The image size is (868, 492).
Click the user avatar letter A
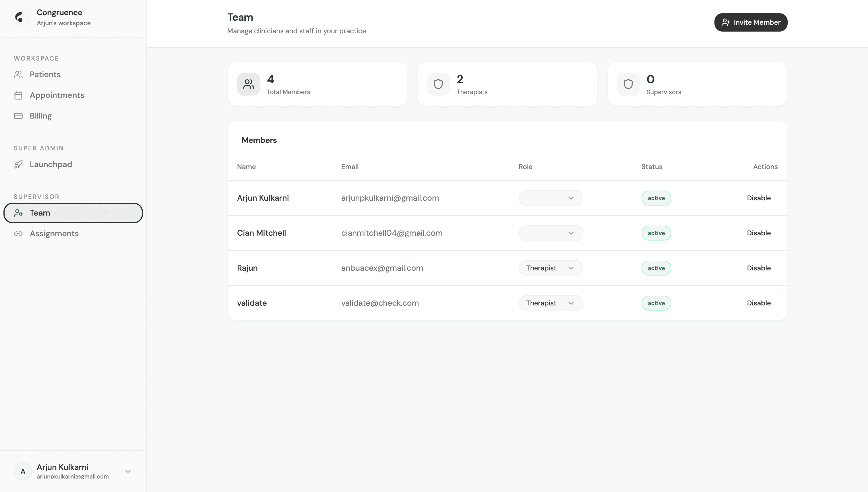coord(23,471)
